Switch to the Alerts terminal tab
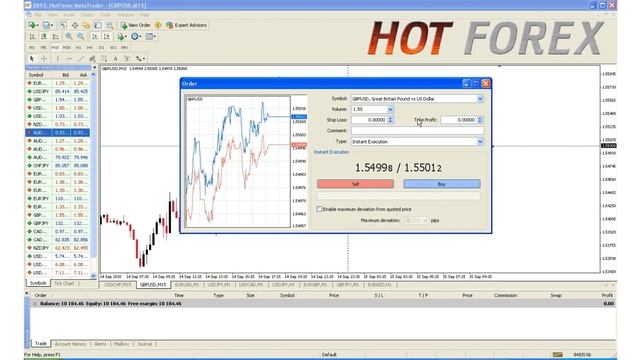The height and width of the screenshot is (360, 640). tap(100, 344)
